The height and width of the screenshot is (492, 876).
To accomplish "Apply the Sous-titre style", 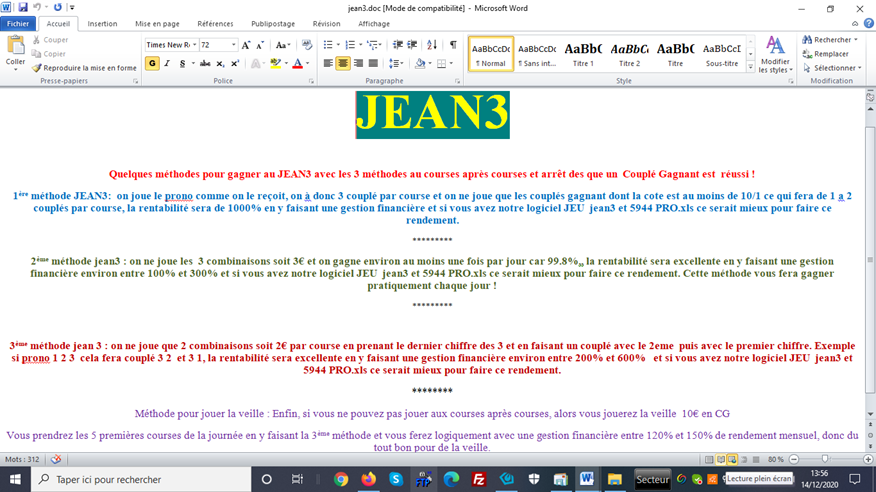I will click(722, 54).
